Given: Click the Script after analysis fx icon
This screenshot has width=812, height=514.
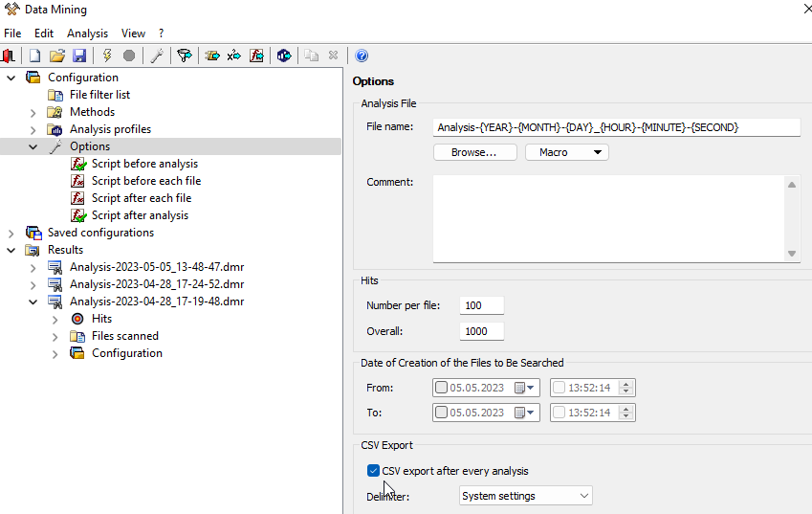Looking at the screenshot, I should pos(78,215).
